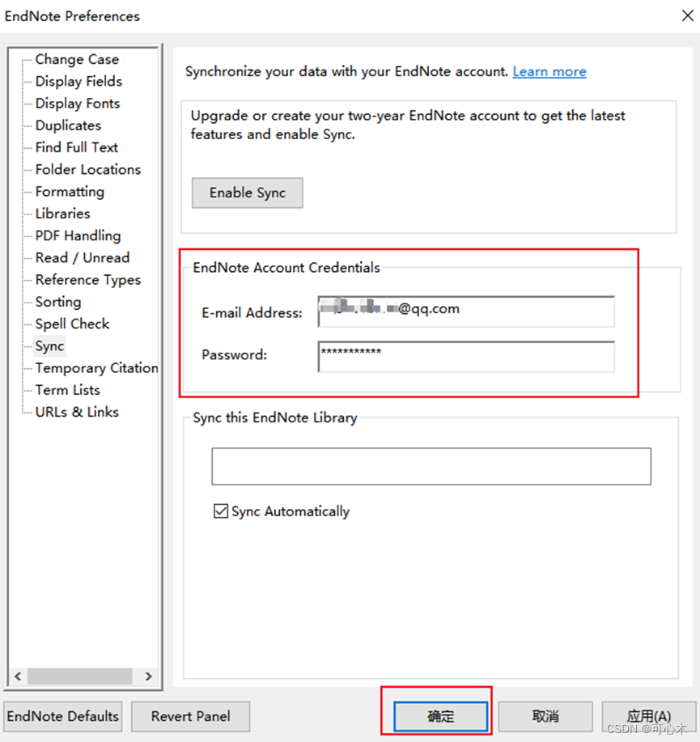Open Display Fonts preferences
Image resolution: width=700 pixels, height=742 pixels.
pos(78,103)
